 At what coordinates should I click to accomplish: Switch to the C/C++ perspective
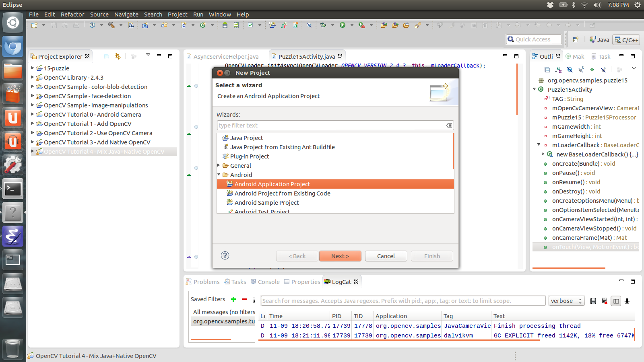[x=626, y=40]
